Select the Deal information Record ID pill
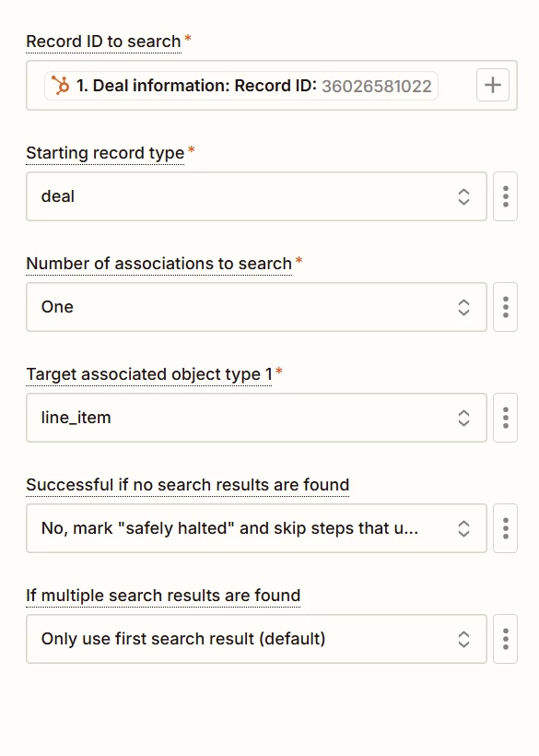The height and width of the screenshot is (756, 539). [240, 86]
